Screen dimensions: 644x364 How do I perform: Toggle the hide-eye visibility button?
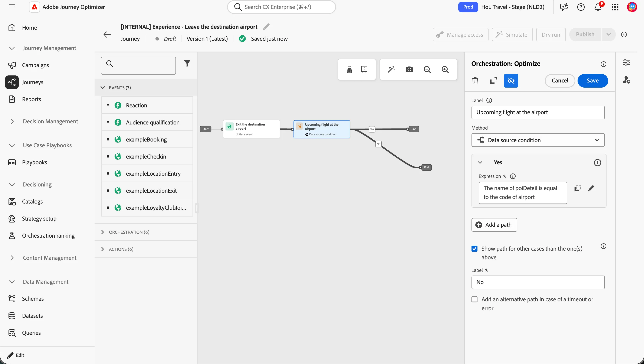(511, 81)
